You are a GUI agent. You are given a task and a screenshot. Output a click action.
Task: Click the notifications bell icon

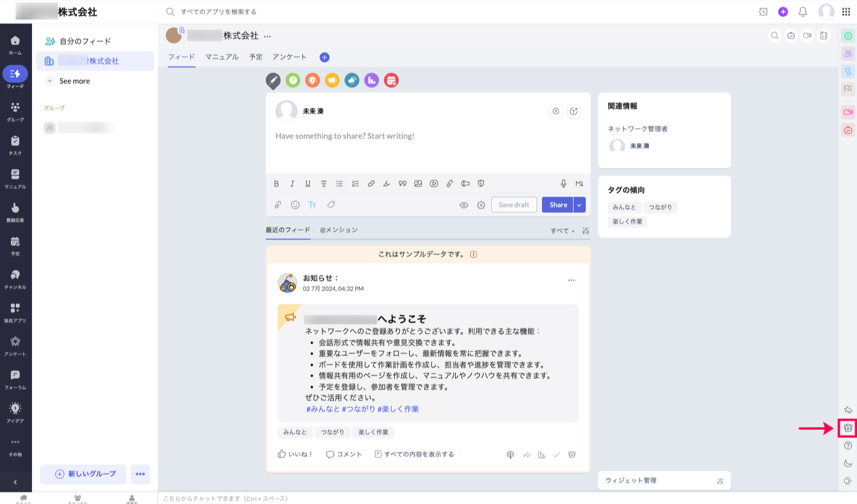coord(802,12)
